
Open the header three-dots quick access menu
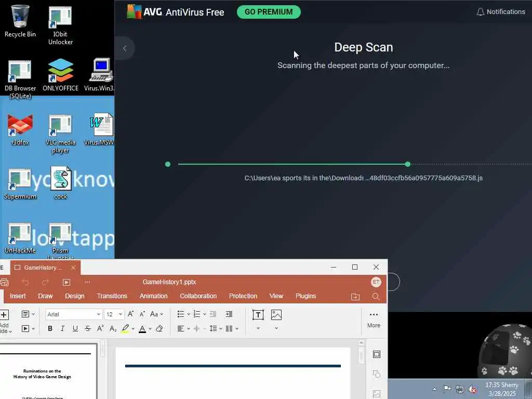(87, 282)
